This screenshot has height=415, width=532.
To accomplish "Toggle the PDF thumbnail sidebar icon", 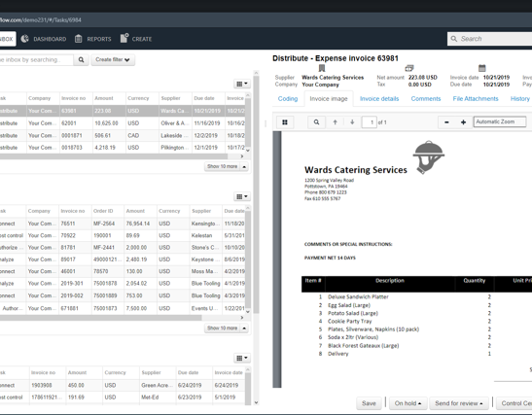I will point(285,122).
